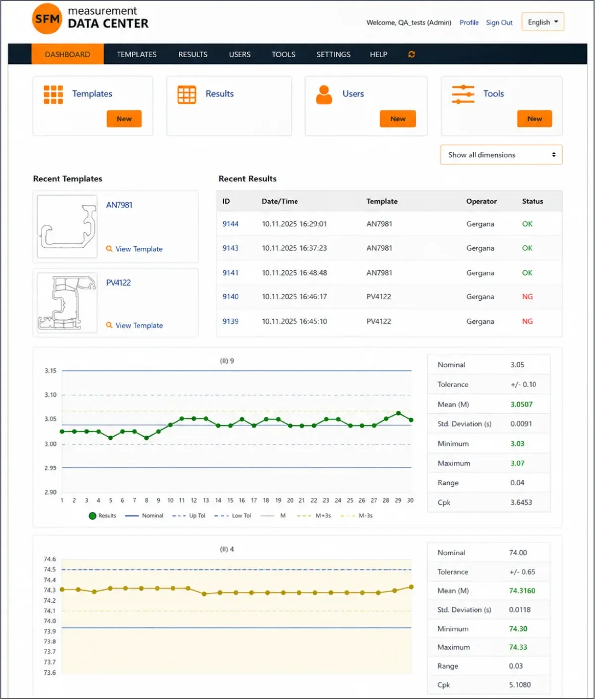Toggle M+3s line in chart legend
Screen dimensions: 595x700
click(314, 516)
